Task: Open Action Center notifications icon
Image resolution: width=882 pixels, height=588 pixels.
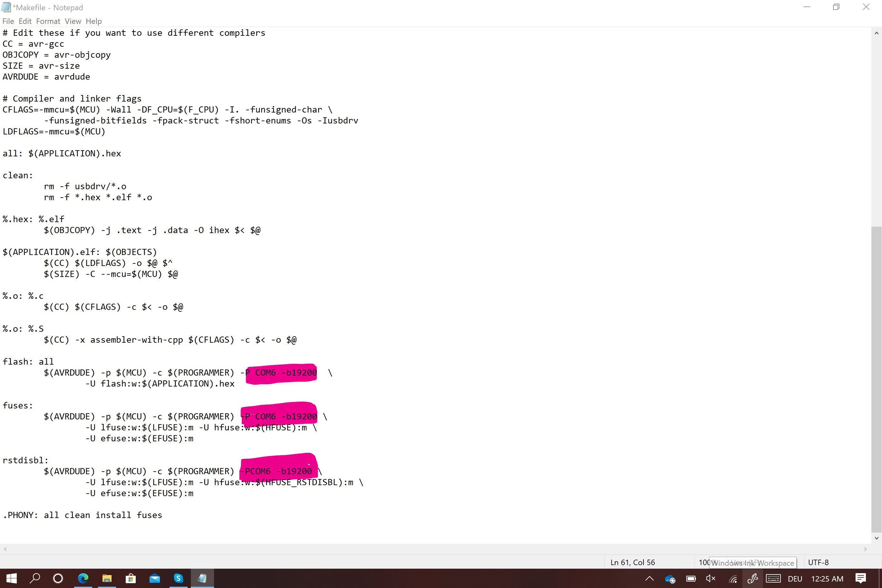Action: point(861,579)
